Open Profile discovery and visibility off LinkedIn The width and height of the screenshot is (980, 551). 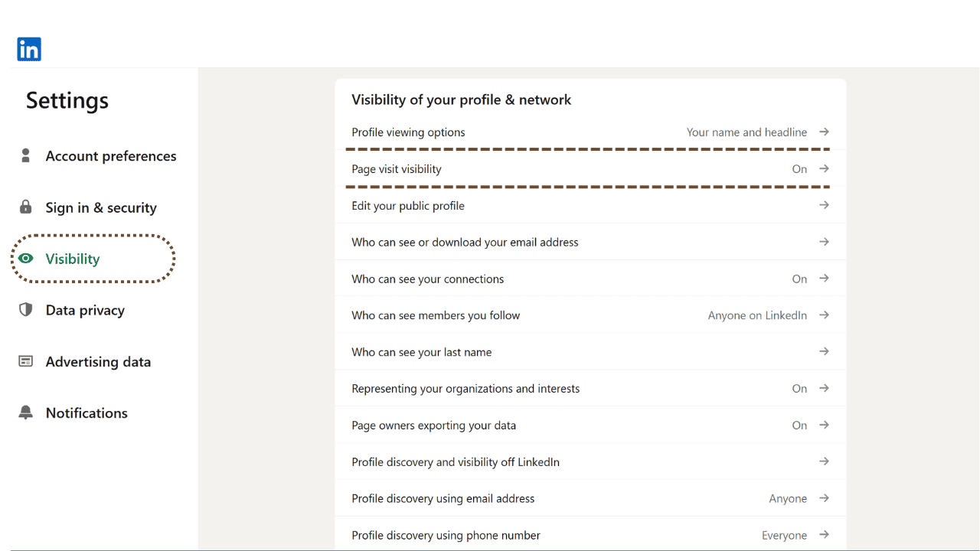[455, 462]
